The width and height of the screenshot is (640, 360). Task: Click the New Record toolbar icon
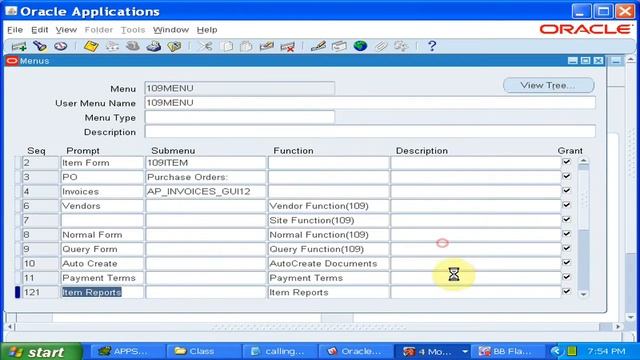[x=19, y=46]
